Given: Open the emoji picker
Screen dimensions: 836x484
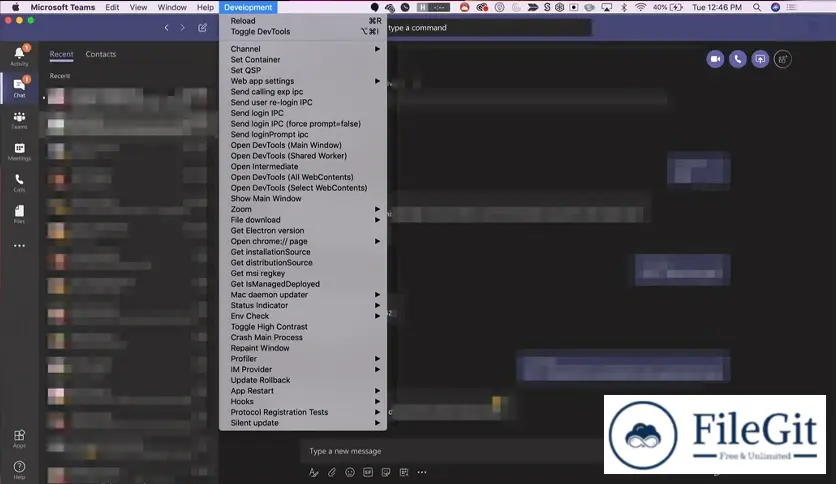Looking at the screenshot, I should pos(350,472).
